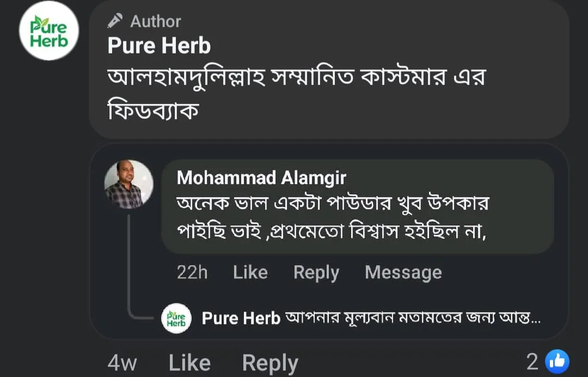Open the large Pure Herb profile logo
Viewport: 588px width, 377px height.
pos(49,31)
